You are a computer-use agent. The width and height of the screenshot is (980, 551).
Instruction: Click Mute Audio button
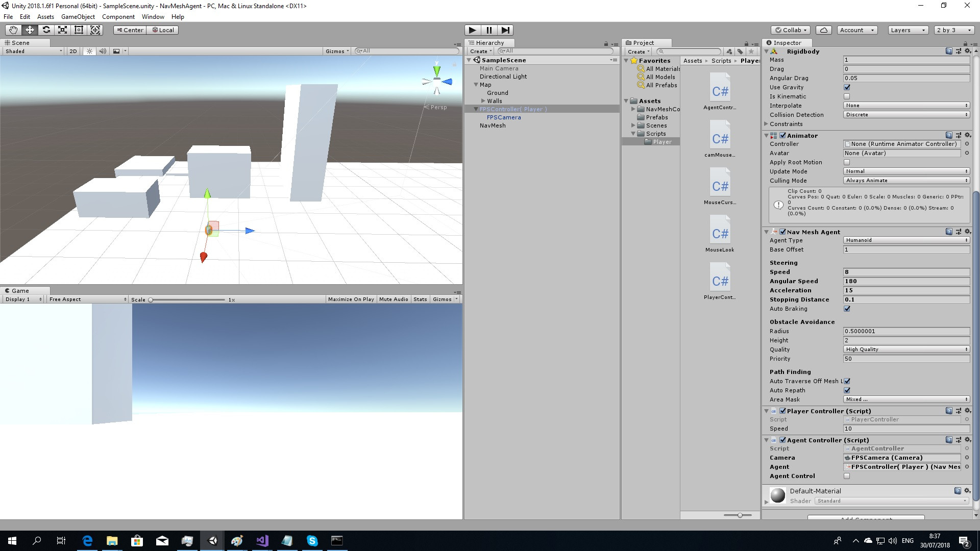(394, 299)
